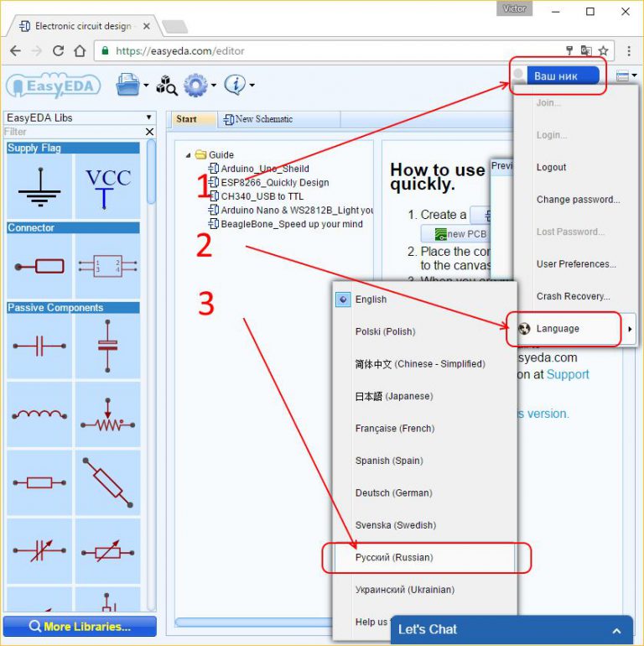Click the Chrome translate page icon
The image size is (644, 646).
[586, 50]
